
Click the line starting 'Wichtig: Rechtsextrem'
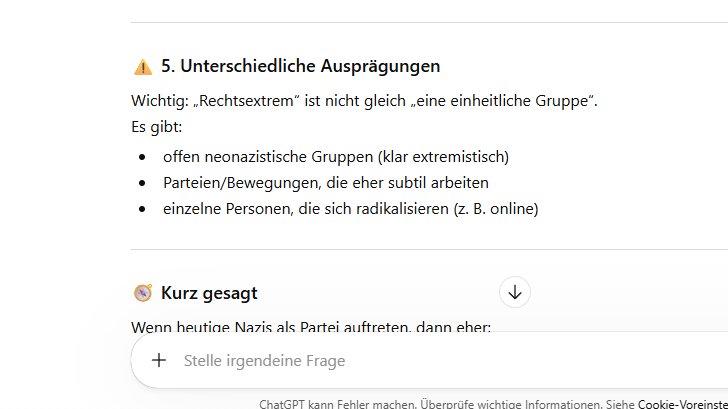[x=364, y=101]
